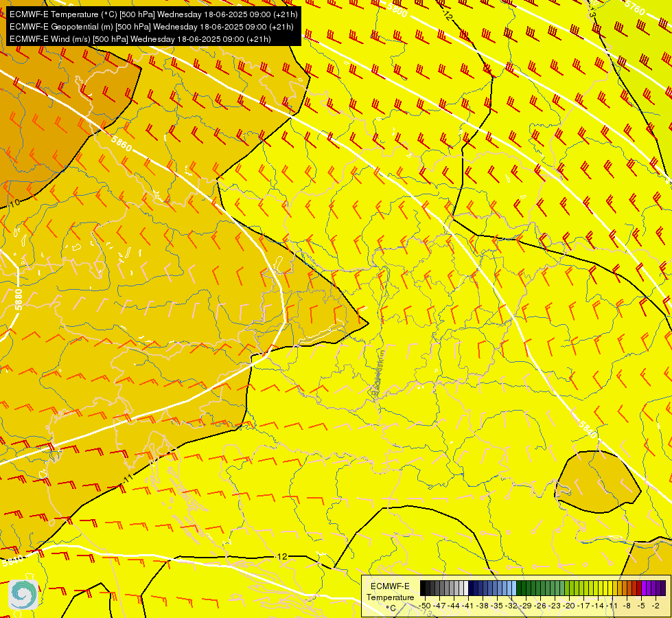Screen dimensions: 672x618
Task: Click the -11 tick label on the colorbar
Action: point(612,606)
